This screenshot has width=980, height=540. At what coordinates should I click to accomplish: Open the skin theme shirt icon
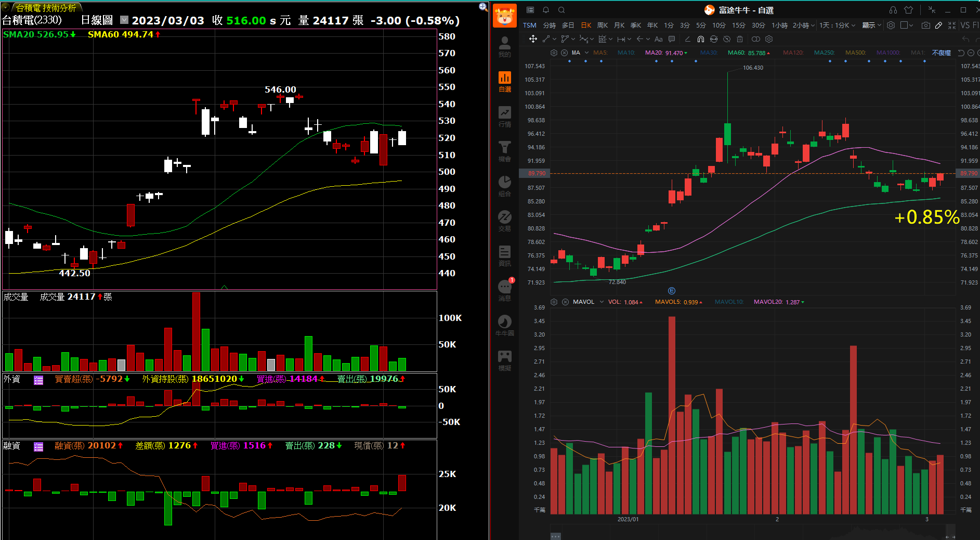coord(908,10)
